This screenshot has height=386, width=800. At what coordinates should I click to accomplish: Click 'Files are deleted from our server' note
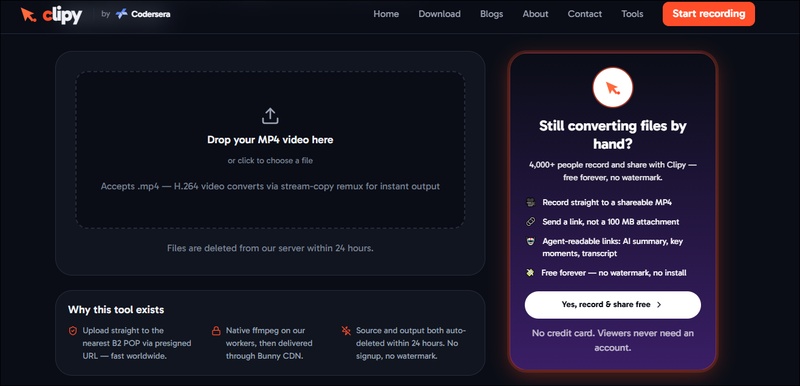(x=270, y=248)
